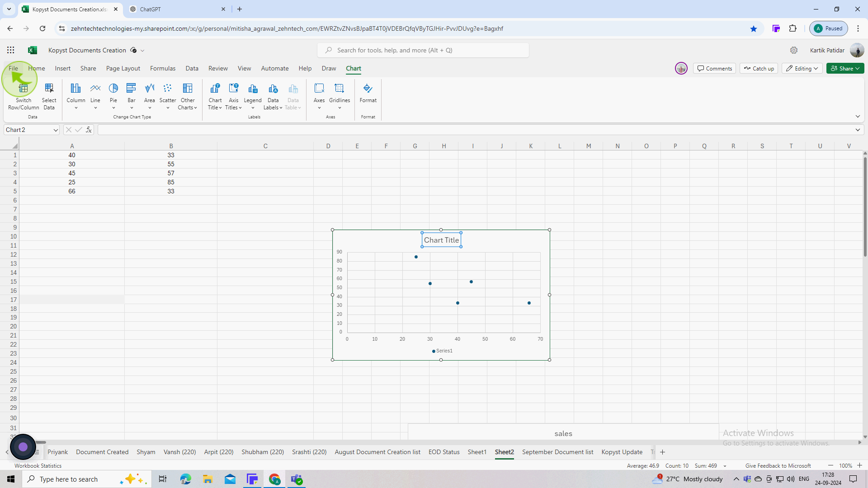Open Microsoft Edge from taskbar
The width and height of the screenshot is (868, 488).
(x=185, y=479)
